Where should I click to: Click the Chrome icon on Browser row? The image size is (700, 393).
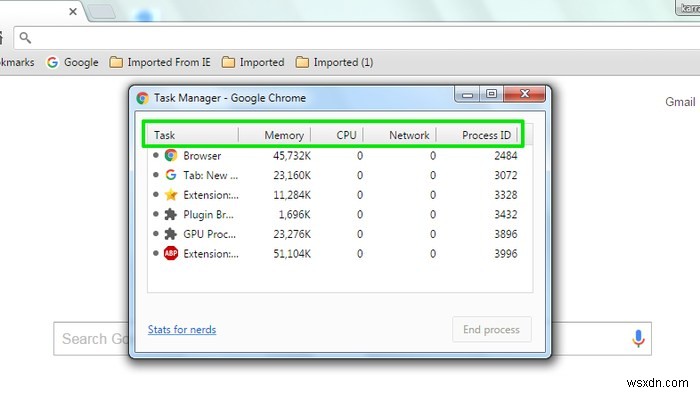tap(171, 155)
